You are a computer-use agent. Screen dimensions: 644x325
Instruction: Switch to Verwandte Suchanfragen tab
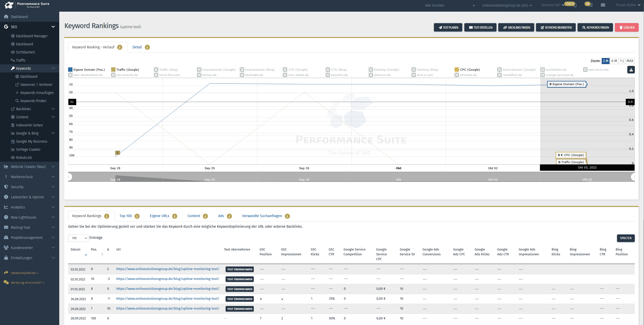(x=262, y=216)
